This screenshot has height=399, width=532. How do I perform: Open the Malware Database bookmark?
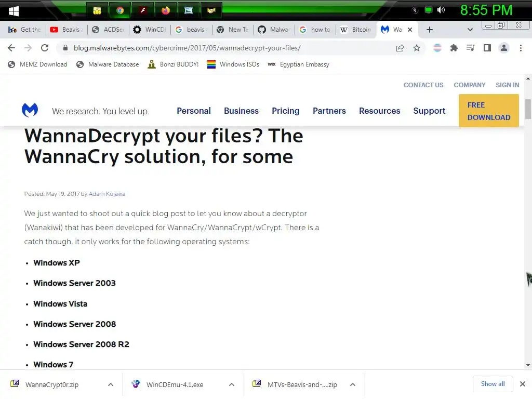[108, 64]
